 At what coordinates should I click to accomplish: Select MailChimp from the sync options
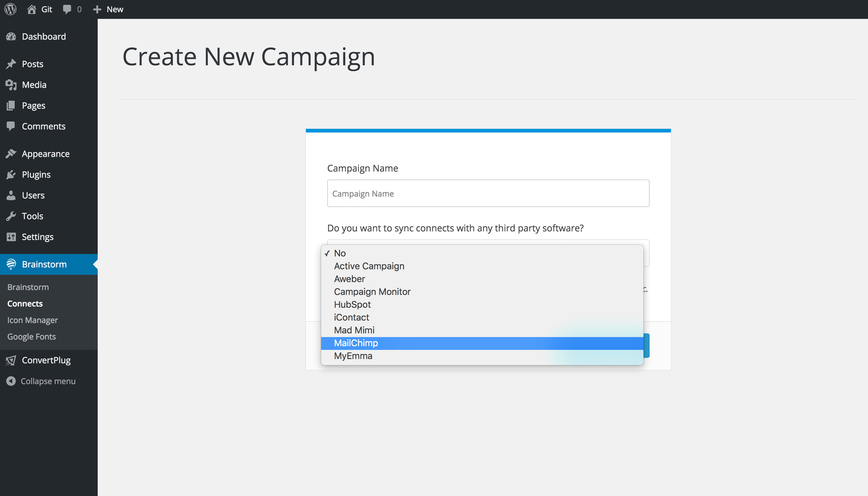coord(356,343)
